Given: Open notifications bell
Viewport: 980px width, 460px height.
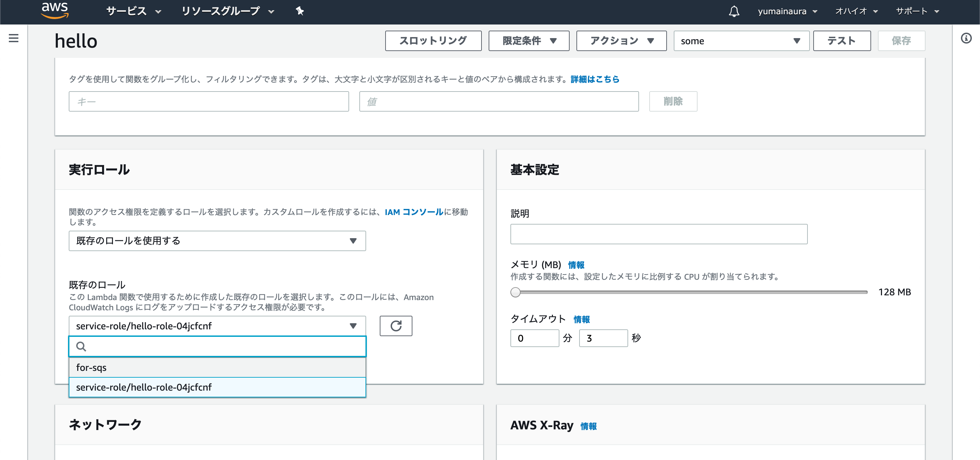Looking at the screenshot, I should [x=734, y=12].
